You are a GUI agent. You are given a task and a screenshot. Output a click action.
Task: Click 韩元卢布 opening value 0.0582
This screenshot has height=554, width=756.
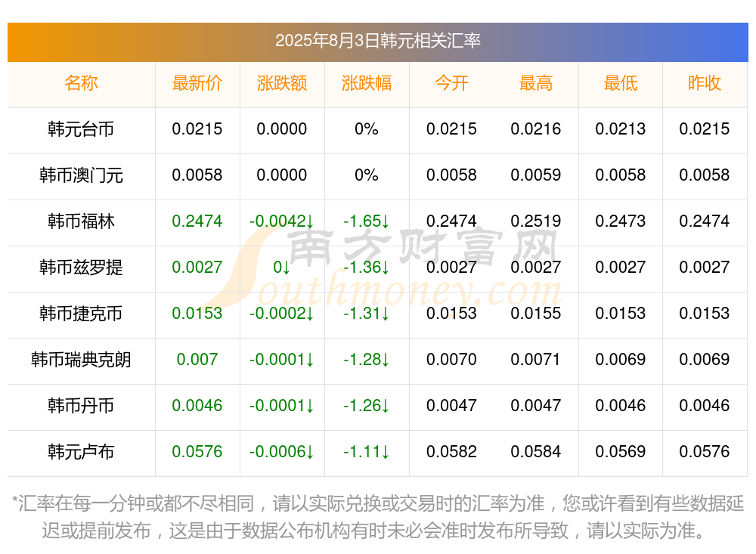(452, 451)
